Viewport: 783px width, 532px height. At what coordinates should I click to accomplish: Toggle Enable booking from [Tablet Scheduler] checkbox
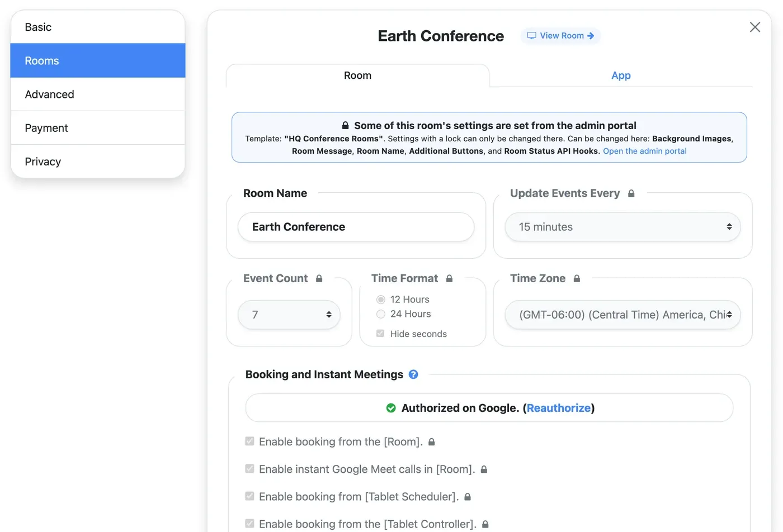[249, 496]
